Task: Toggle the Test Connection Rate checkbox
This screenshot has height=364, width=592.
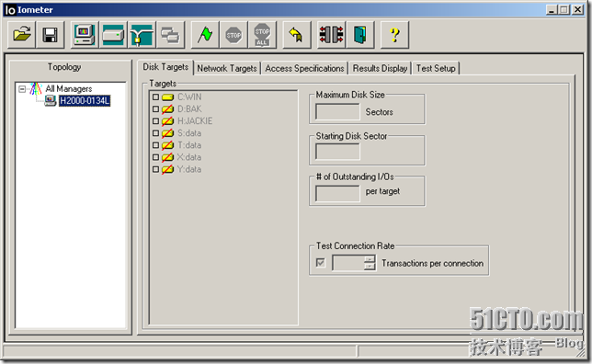Action: 320,262
